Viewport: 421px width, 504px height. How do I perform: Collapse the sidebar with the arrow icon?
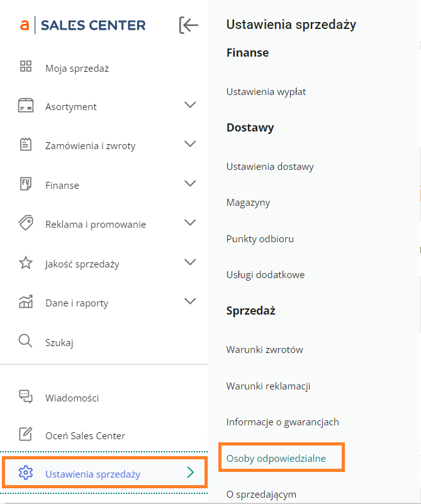point(188,25)
